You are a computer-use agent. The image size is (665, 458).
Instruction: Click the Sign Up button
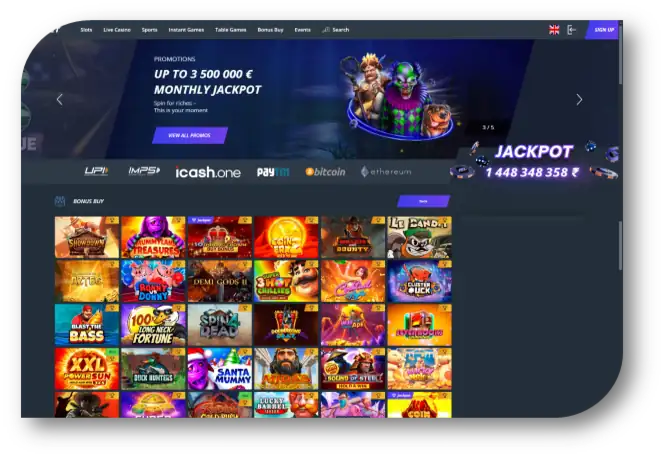click(x=603, y=30)
